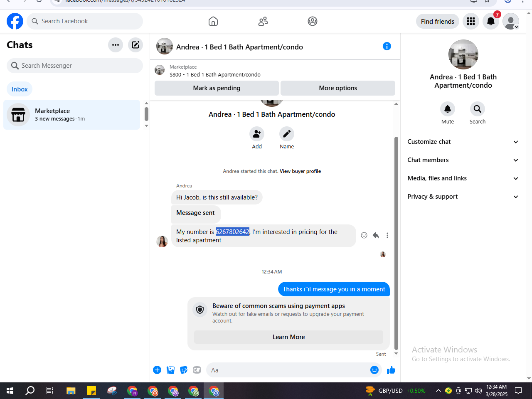Click the 'Hi Jacob, is this still available?' message

click(x=217, y=197)
